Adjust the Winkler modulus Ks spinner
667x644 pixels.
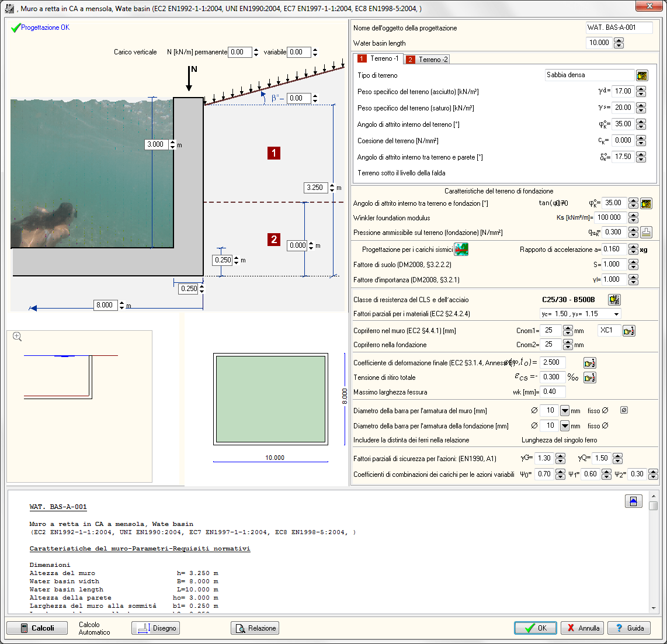pyautogui.click(x=633, y=218)
